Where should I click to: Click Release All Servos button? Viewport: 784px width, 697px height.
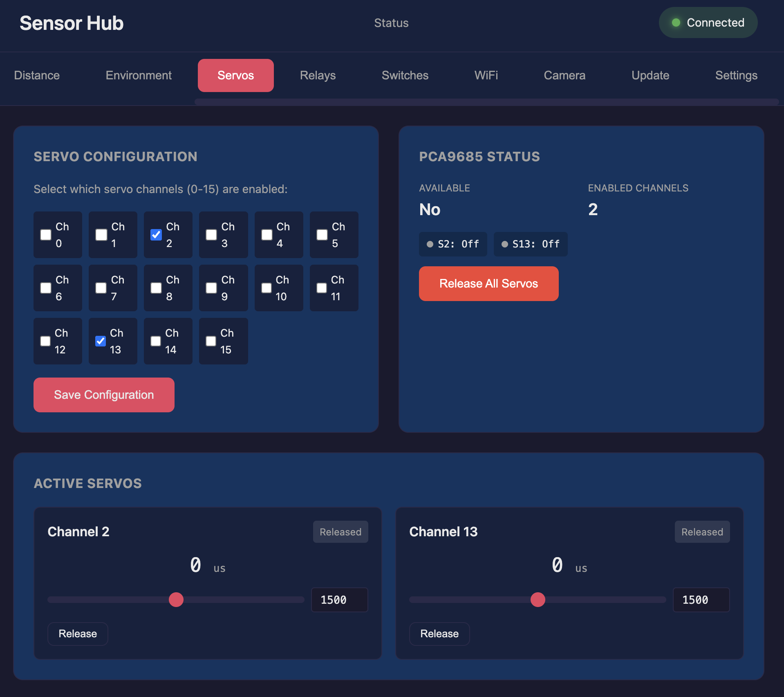point(488,283)
